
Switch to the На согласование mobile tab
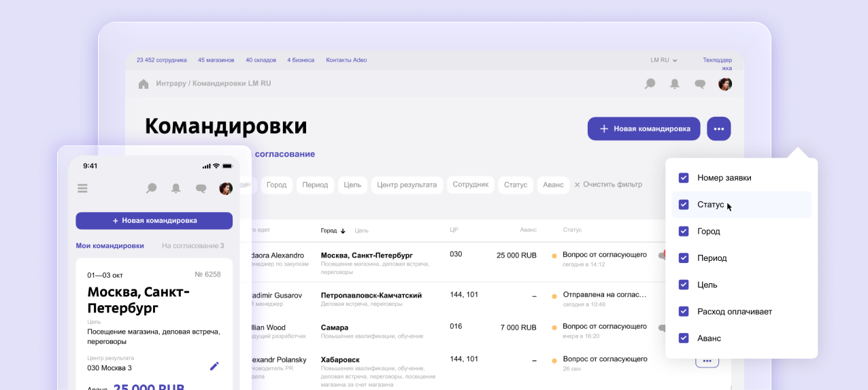tap(193, 246)
